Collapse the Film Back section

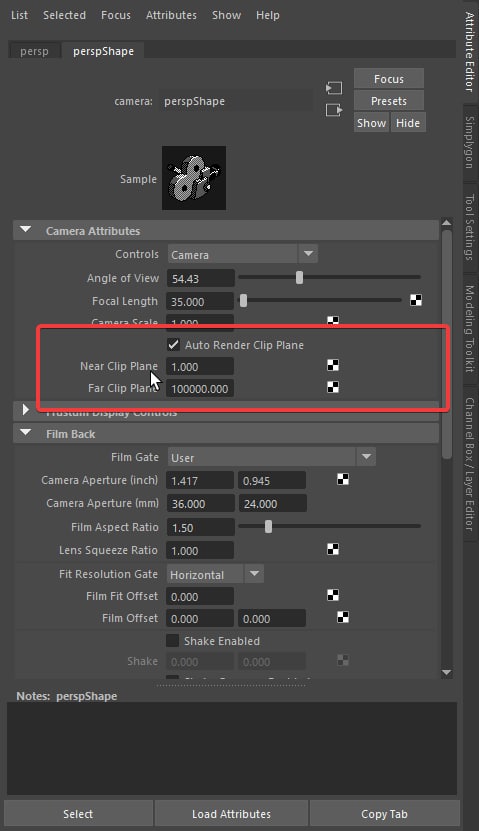tap(25, 433)
